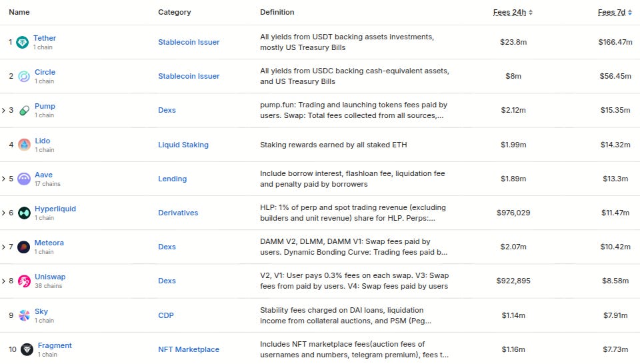
Task: Click the Lido logo icon
Action: [24, 145]
